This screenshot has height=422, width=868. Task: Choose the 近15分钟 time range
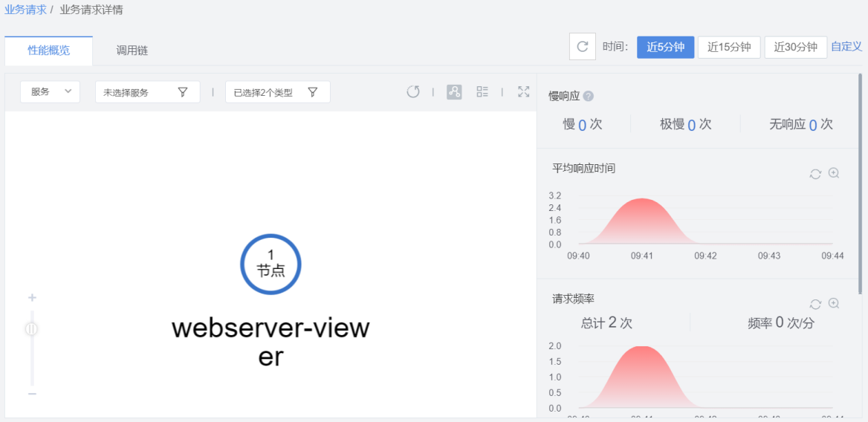tap(728, 47)
